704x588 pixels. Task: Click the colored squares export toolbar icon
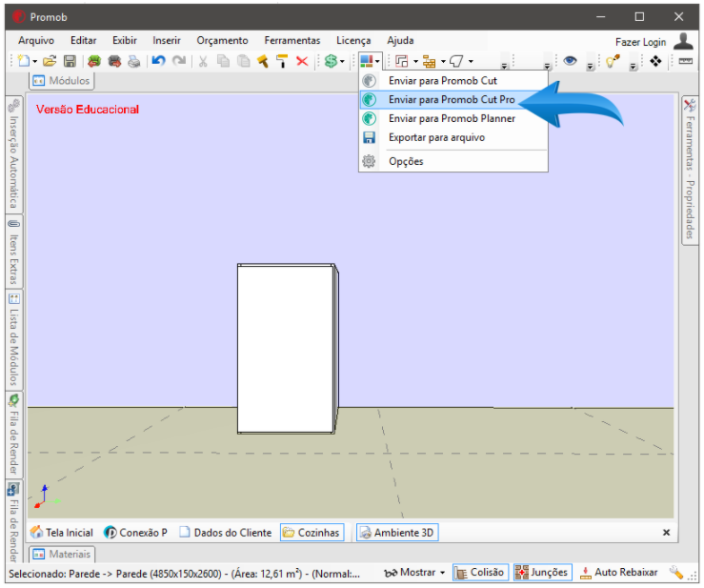(367, 61)
